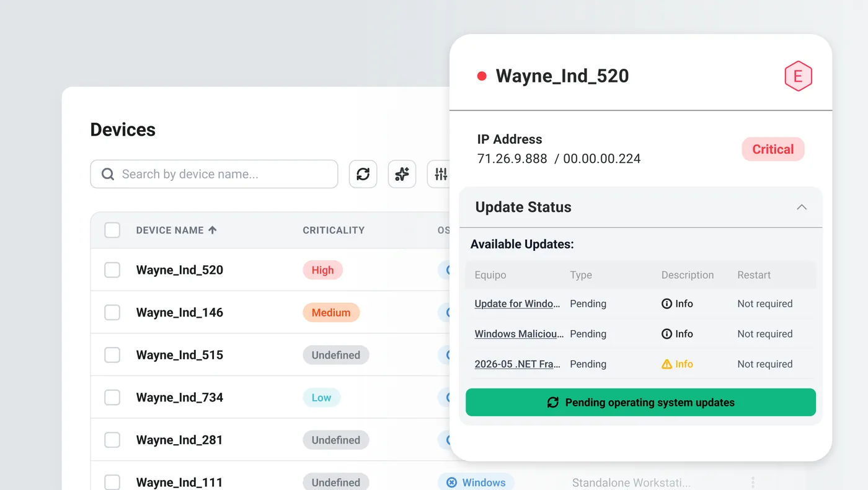Click the warning triangle in 2026-05 .NET row
Image resolution: width=868 pixels, height=490 pixels.
click(x=666, y=364)
